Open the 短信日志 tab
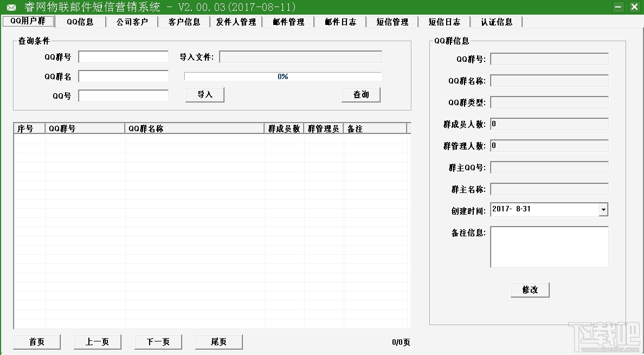The height and width of the screenshot is (355, 644). [x=445, y=22]
